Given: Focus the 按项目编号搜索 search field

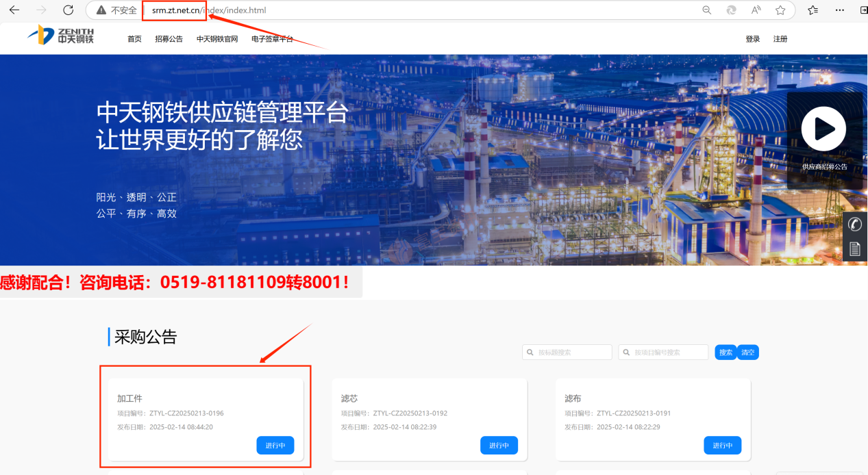Looking at the screenshot, I should tap(663, 352).
